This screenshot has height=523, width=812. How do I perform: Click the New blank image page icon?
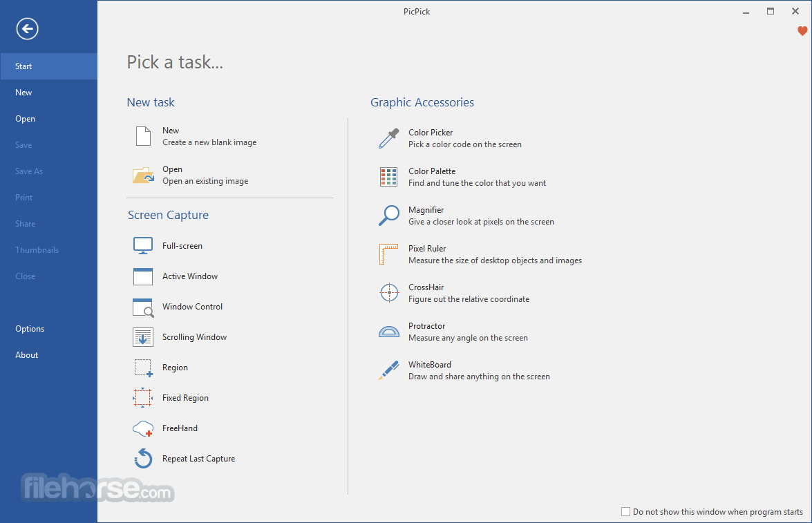coord(144,136)
